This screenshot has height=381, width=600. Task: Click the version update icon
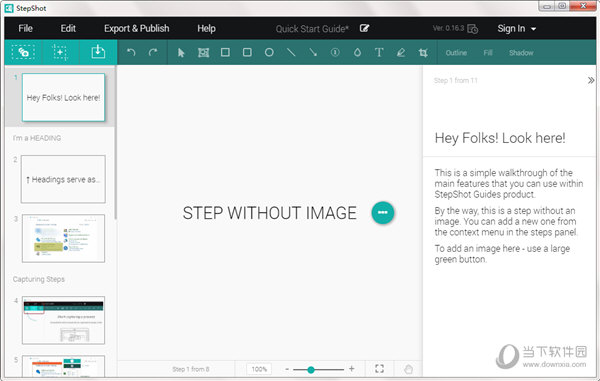click(x=473, y=29)
